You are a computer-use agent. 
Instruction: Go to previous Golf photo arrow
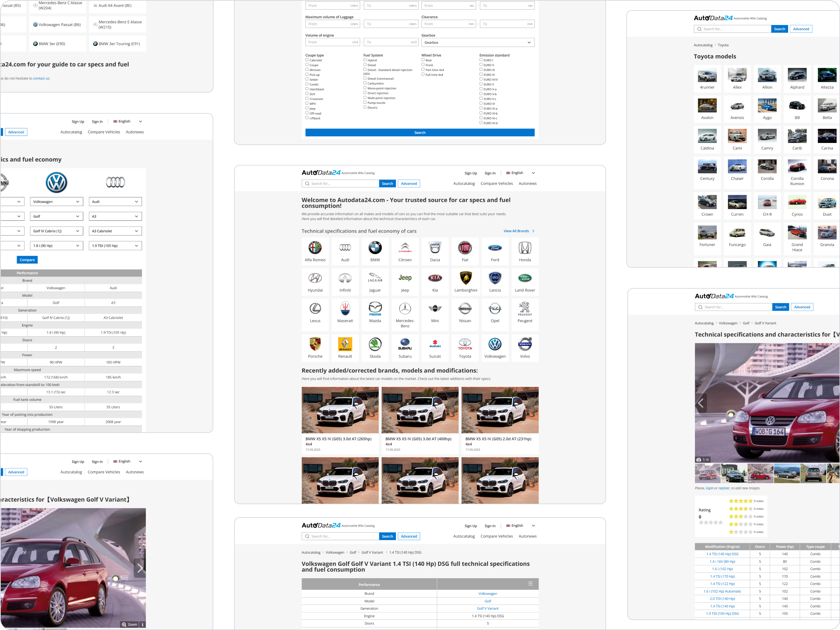(701, 403)
